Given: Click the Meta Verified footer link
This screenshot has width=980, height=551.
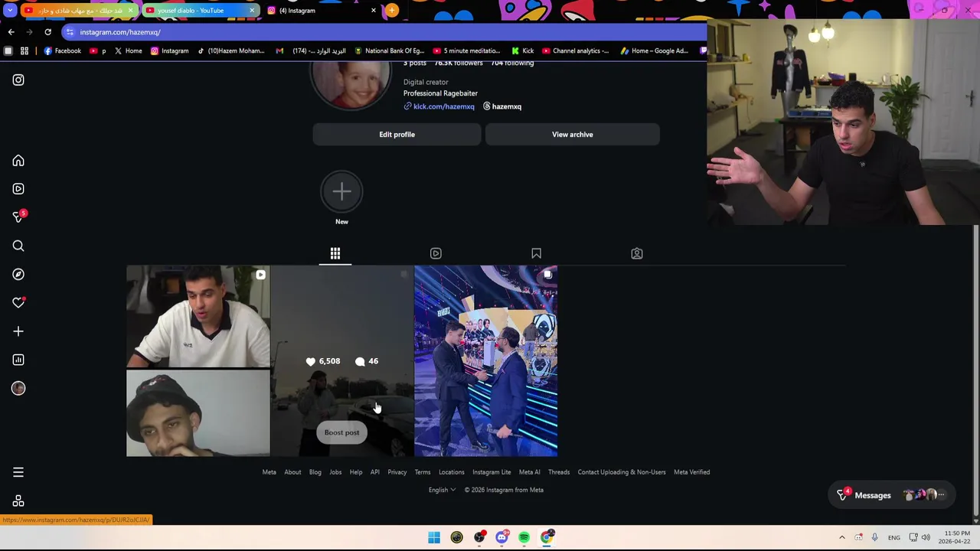Looking at the screenshot, I should (691, 472).
